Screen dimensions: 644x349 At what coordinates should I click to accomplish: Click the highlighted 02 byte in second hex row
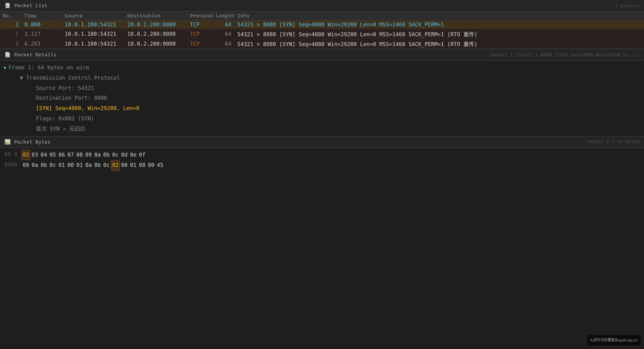tap(115, 165)
